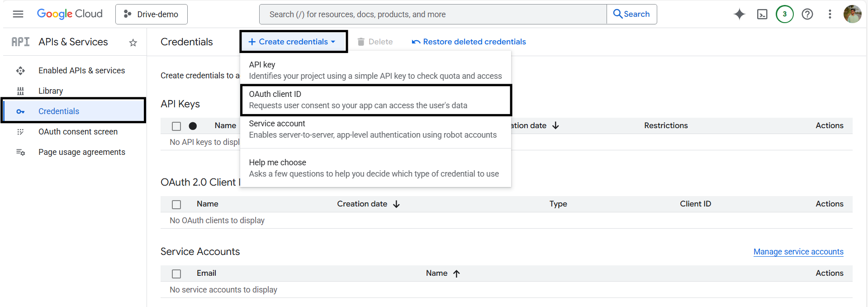The image size is (868, 307).
Task: Open Manage service accounts link
Action: pyautogui.click(x=798, y=252)
